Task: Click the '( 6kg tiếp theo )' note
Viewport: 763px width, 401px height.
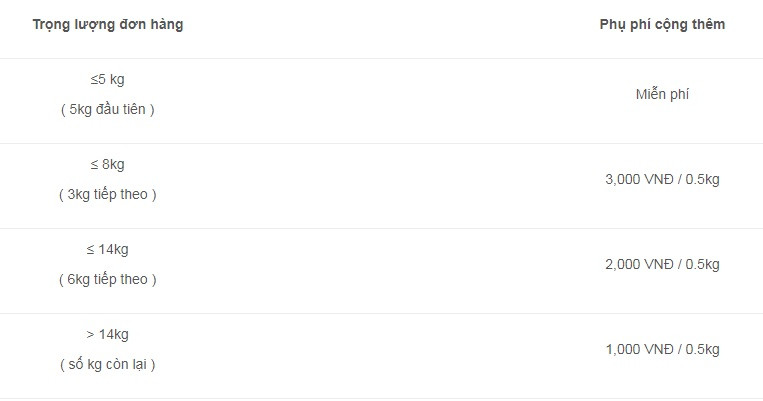Action: 107,279
